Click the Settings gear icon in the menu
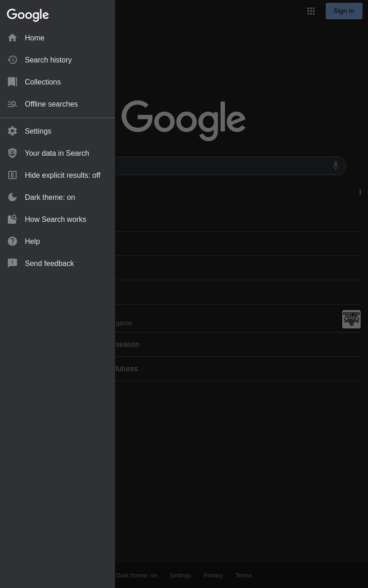 click(12, 131)
